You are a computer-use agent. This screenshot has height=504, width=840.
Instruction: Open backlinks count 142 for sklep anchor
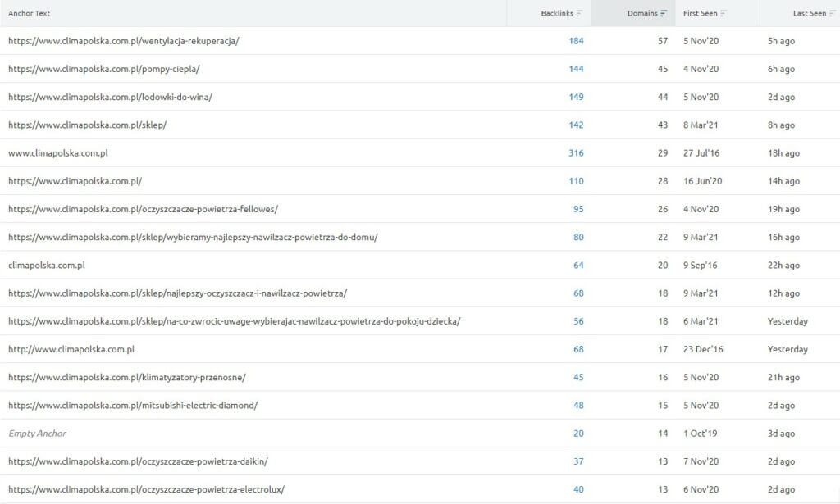tap(576, 125)
